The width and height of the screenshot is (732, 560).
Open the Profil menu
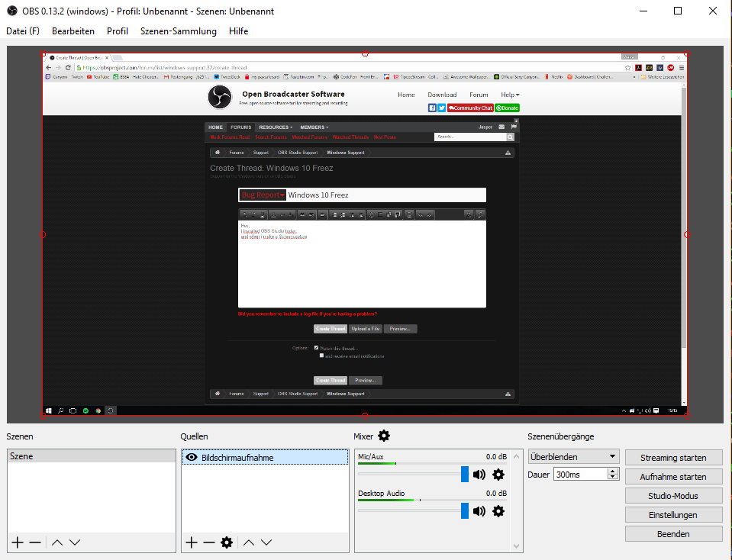coord(118,31)
